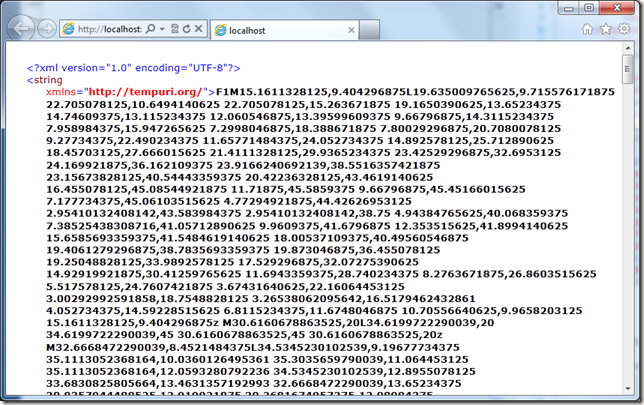Click the vertical scrollbar thumb
This screenshot has height=405, width=644.
628,69
